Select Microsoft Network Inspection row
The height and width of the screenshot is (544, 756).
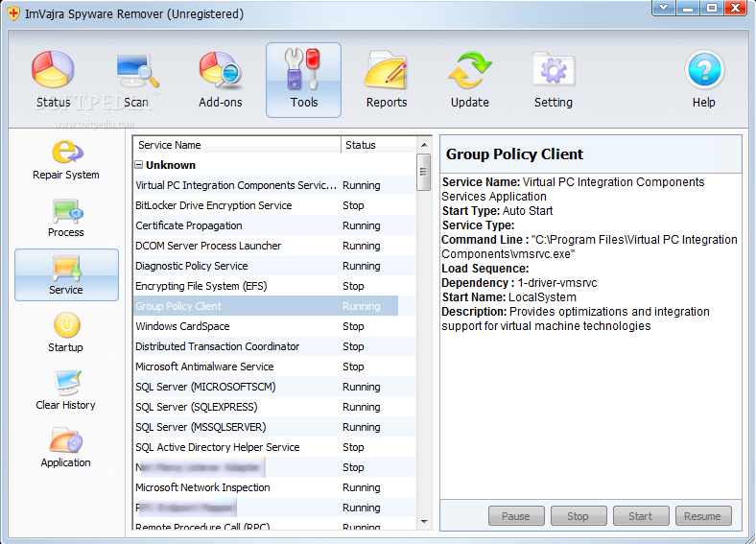(x=274, y=487)
